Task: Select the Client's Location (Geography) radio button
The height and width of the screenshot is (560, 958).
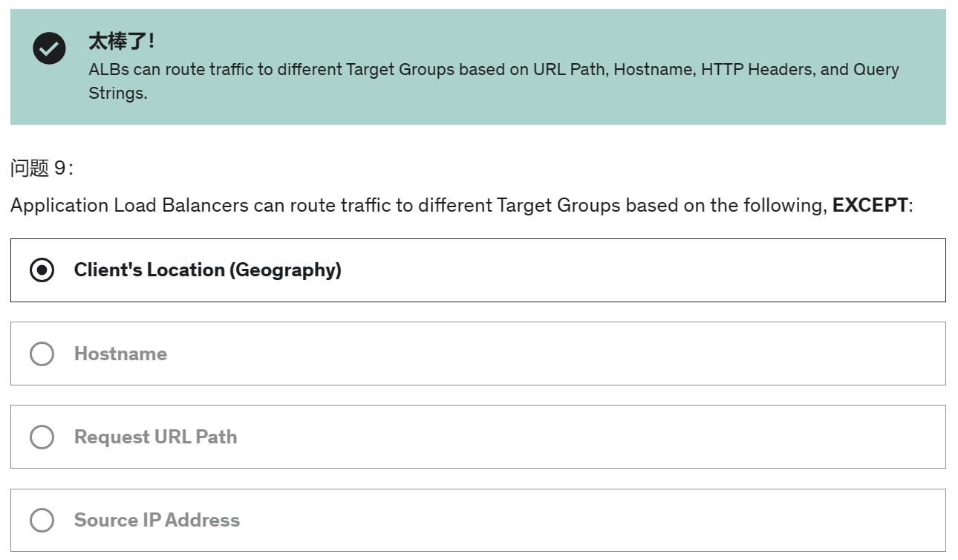Action: click(42, 270)
